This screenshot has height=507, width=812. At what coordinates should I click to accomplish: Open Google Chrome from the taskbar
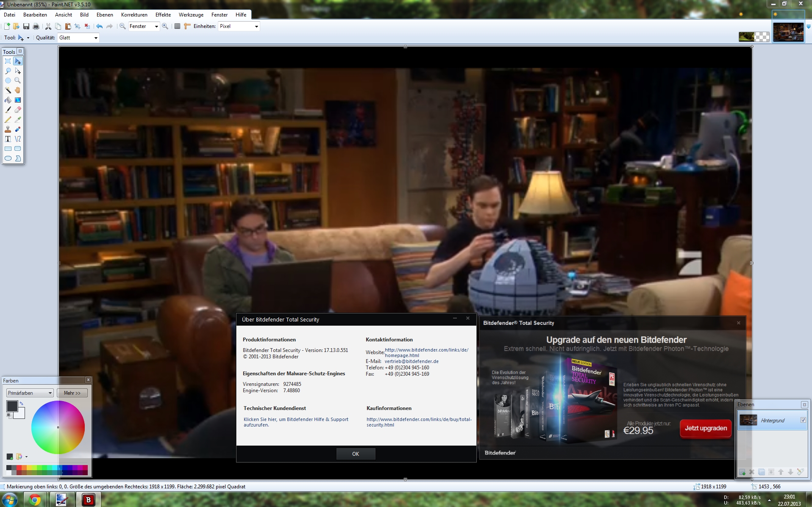(35, 500)
